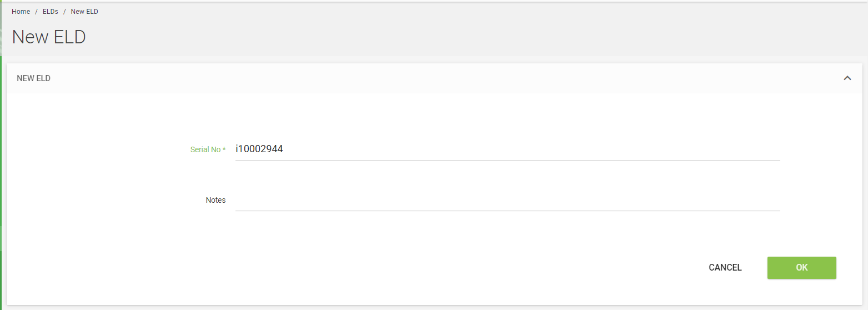Click the slash between Home and ELDs

pyautogui.click(x=37, y=12)
